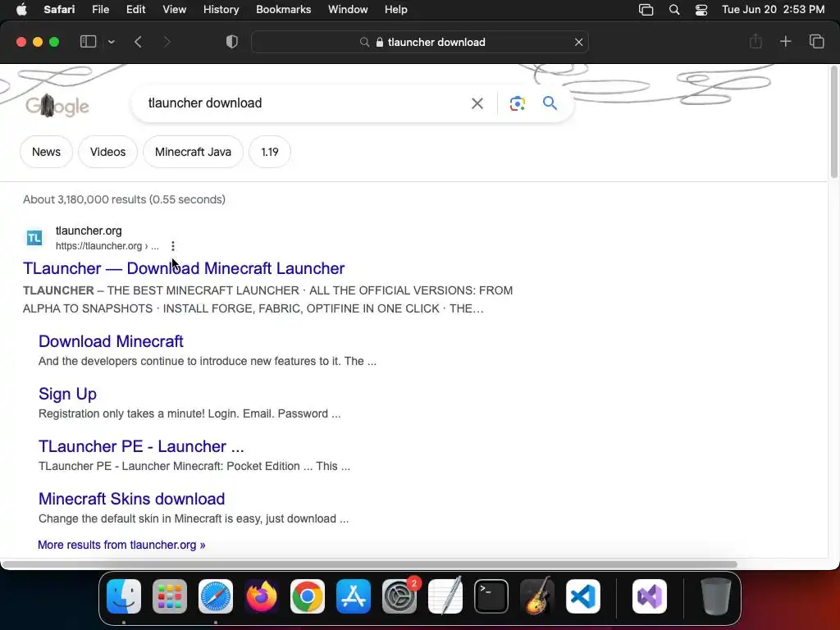Open the Sign Up sitelink

pos(67,394)
